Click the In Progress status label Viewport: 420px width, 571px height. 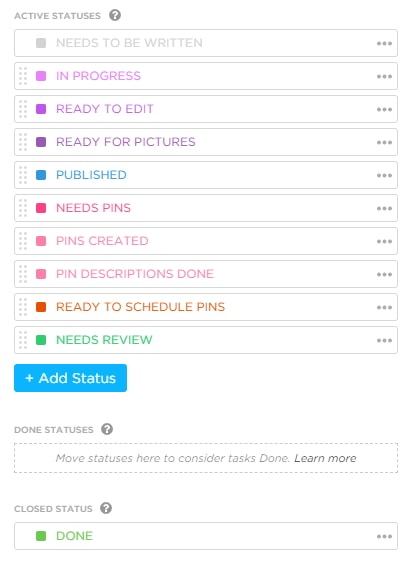click(x=98, y=76)
